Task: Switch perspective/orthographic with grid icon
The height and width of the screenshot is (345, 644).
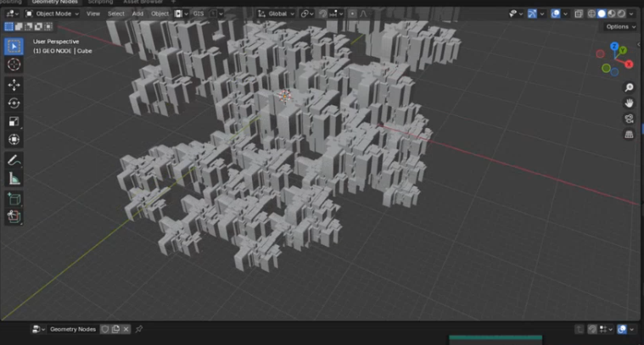Action: pos(629,135)
